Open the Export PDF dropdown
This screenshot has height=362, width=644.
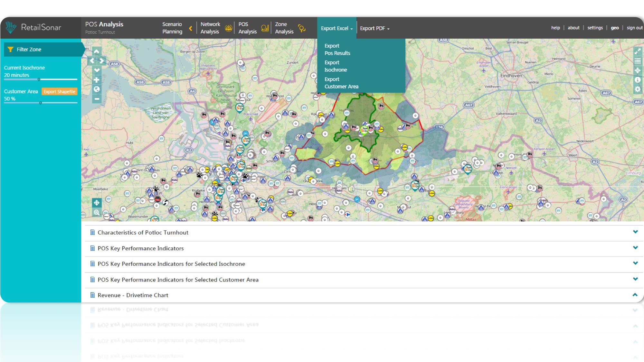(x=374, y=28)
